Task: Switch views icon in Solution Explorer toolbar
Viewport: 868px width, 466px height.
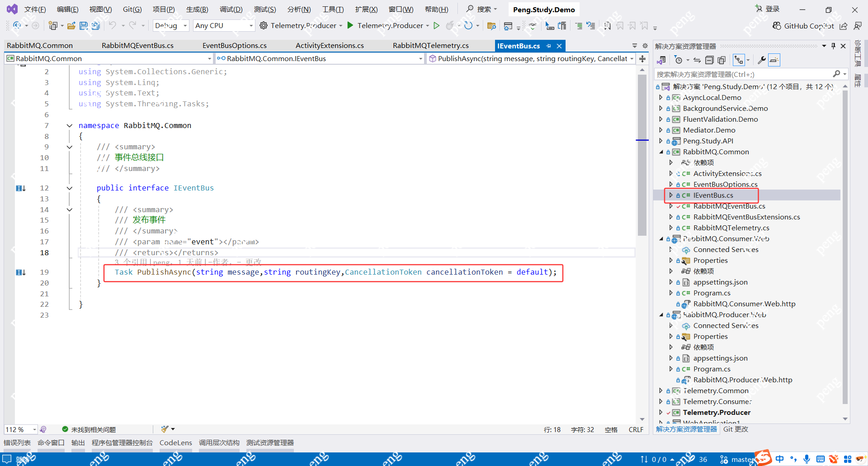Action: coord(661,60)
